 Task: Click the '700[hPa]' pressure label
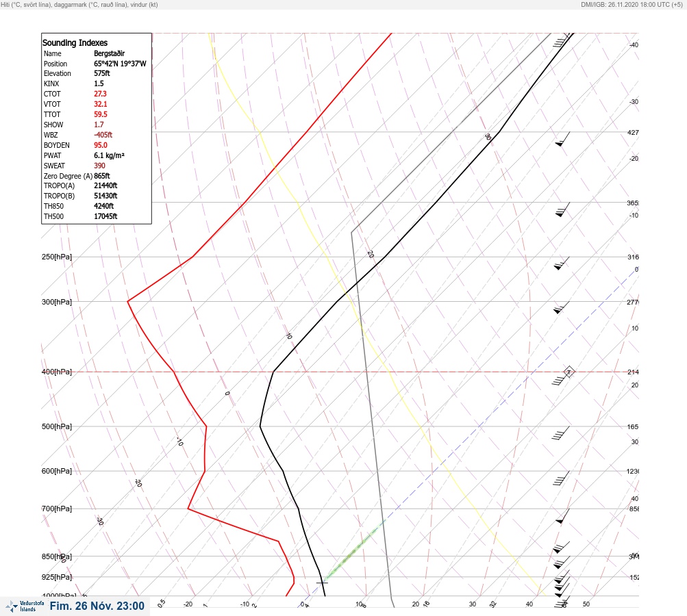57,509
